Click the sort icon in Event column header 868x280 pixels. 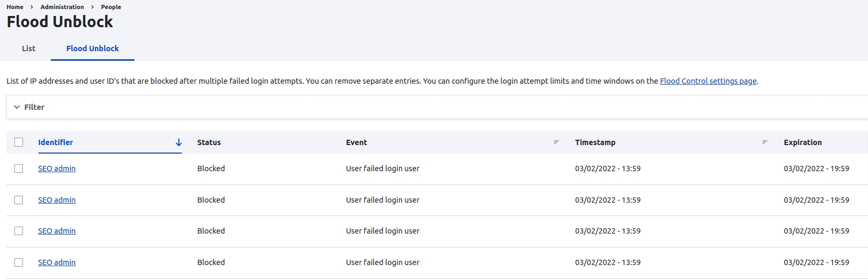tap(556, 142)
